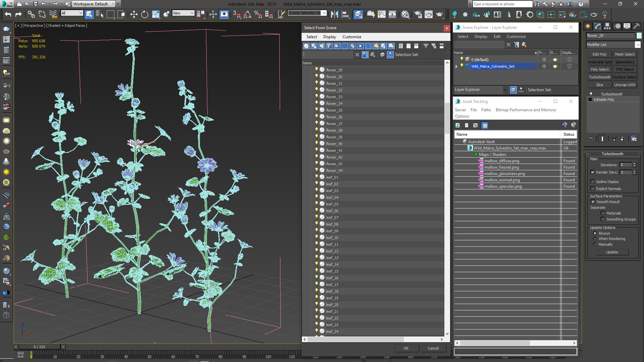Activate the Select Object tool

coord(89,14)
